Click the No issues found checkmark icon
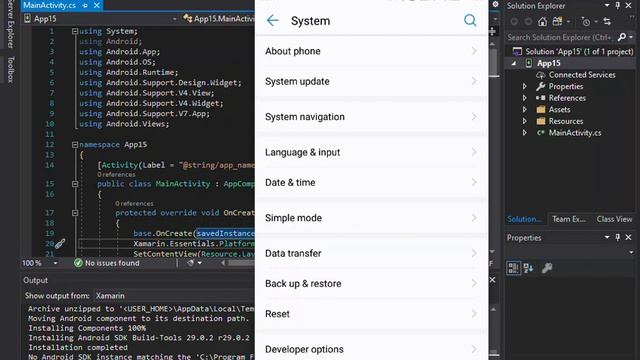The height and width of the screenshot is (360, 640). click(78, 263)
